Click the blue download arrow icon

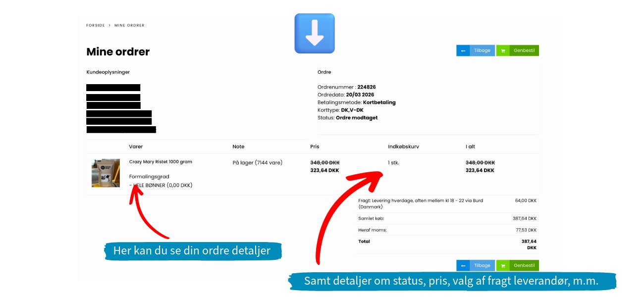pyautogui.click(x=315, y=33)
